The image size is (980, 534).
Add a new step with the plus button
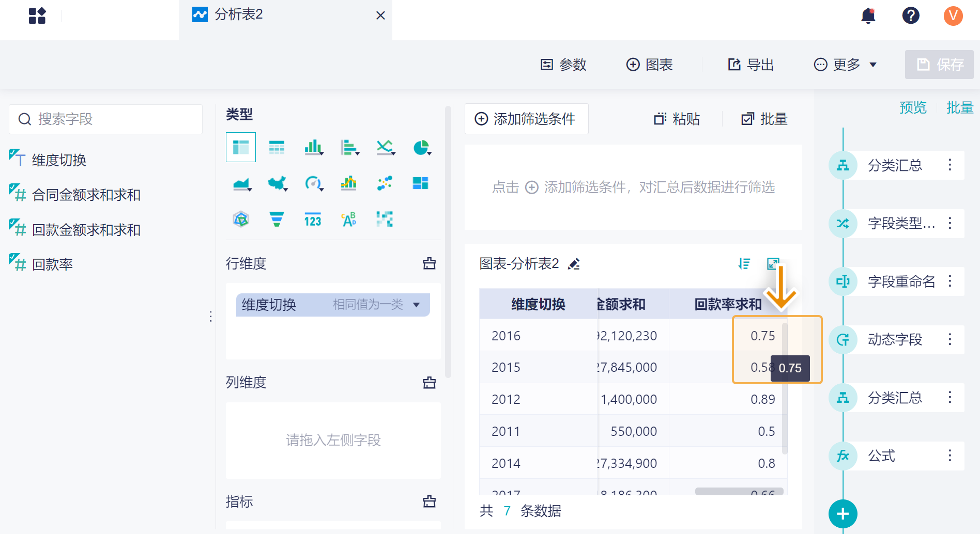coord(843,514)
